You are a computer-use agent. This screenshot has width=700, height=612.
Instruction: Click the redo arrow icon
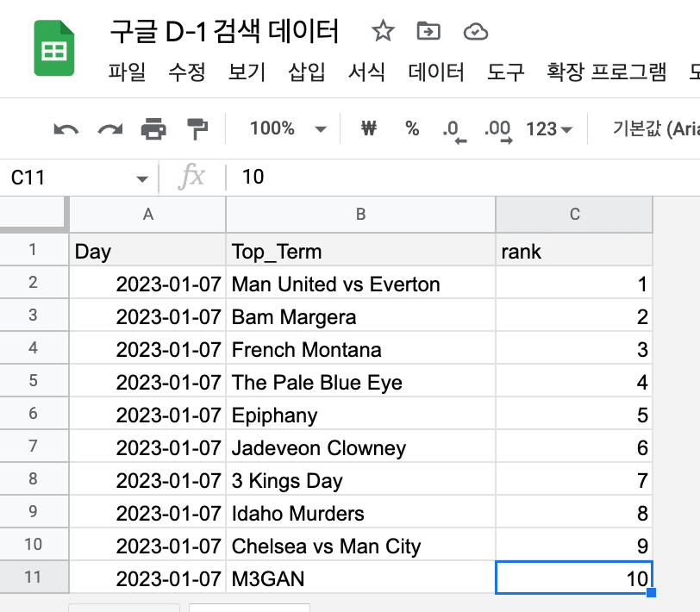point(109,129)
